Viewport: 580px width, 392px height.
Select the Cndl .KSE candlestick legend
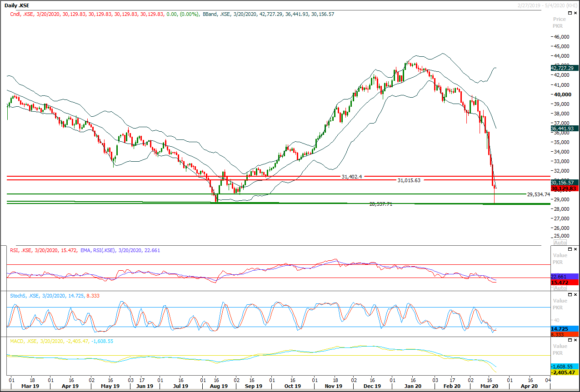27,15
